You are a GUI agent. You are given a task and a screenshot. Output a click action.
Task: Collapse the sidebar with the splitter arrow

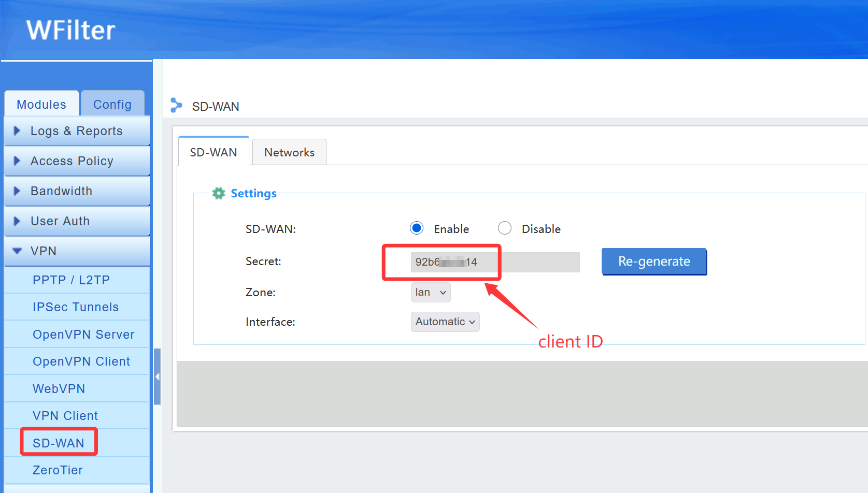click(x=157, y=376)
